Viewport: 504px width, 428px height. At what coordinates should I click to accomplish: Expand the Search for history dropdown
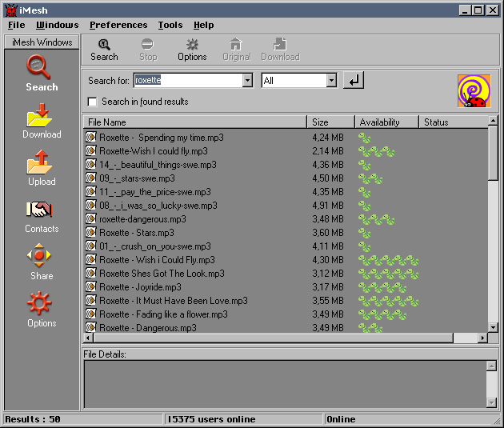click(246, 81)
